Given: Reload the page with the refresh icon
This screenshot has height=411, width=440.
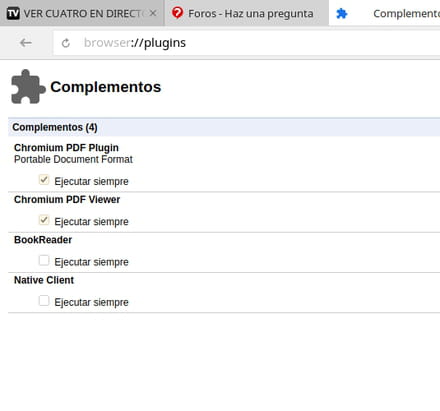Looking at the screenshot, I should tap(66, 43).
